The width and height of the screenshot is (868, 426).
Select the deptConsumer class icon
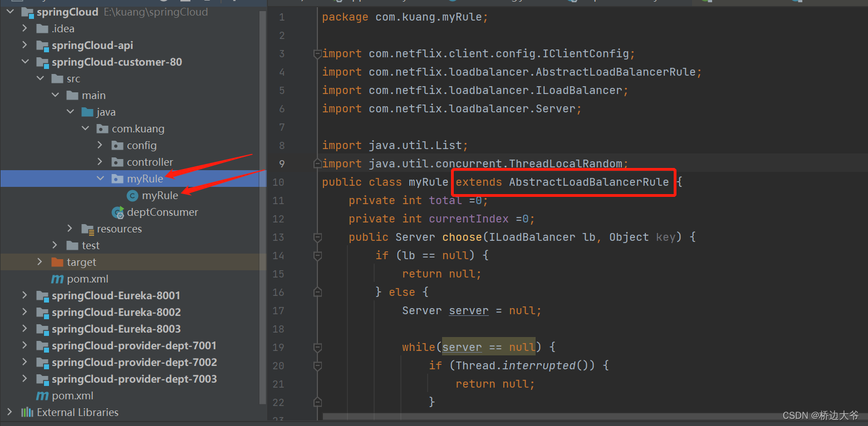point(117,212)
